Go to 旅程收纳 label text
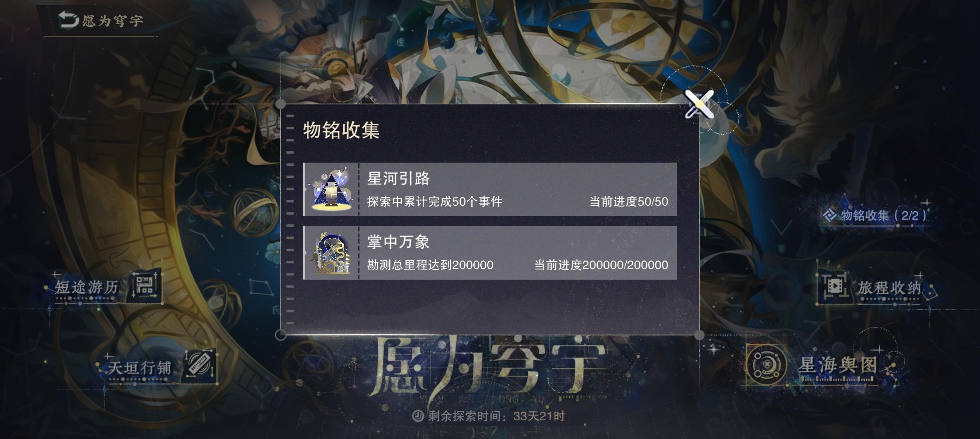980x439 pixels. point(889,288)
